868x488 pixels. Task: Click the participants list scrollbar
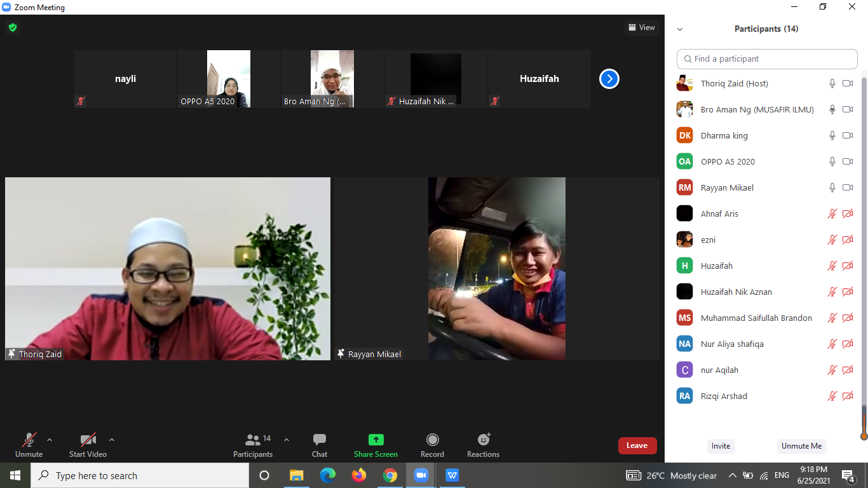pos(864,254)
